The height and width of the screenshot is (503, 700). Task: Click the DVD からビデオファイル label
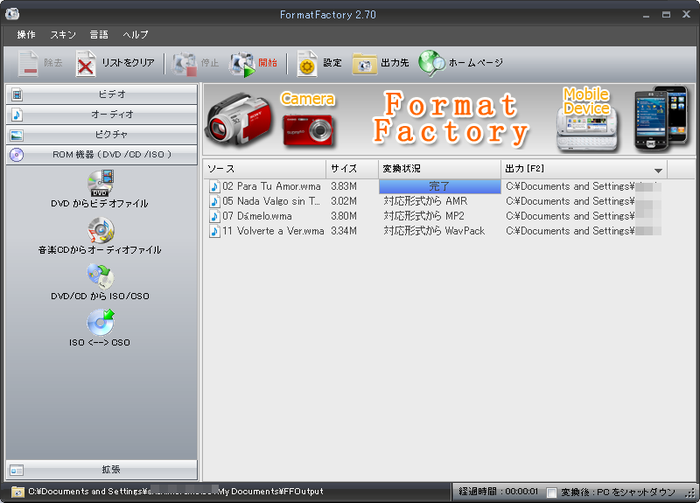point(100,204)
